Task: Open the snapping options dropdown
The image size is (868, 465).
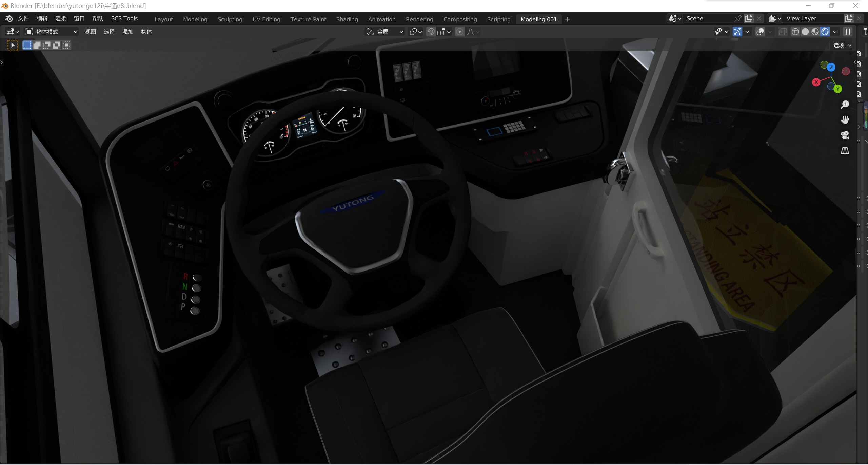Action: 444,32
